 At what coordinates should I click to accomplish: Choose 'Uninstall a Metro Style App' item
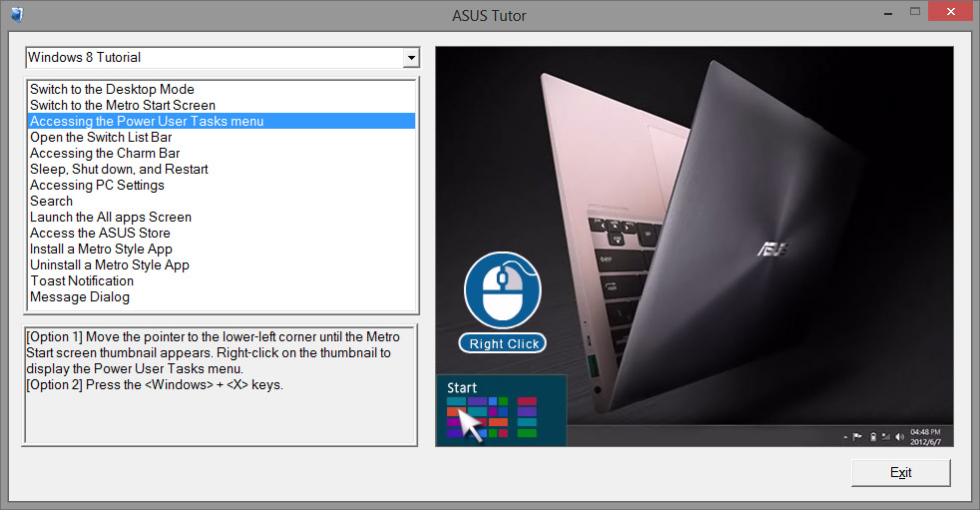222,265
